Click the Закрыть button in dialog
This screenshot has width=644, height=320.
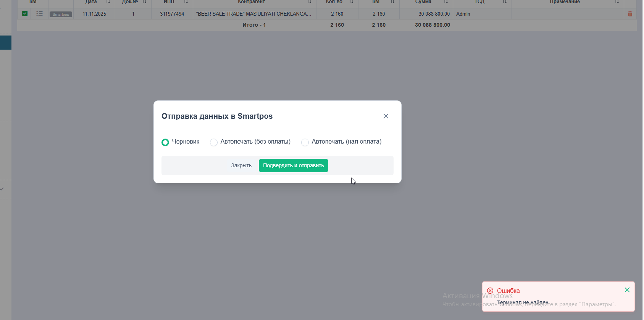point(241,165)
